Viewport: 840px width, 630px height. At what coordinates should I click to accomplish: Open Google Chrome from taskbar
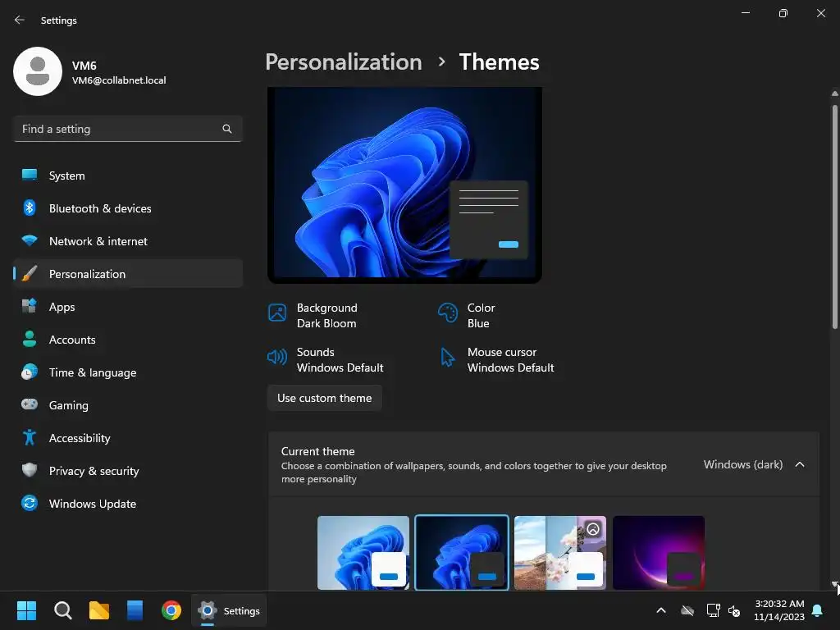171,610
